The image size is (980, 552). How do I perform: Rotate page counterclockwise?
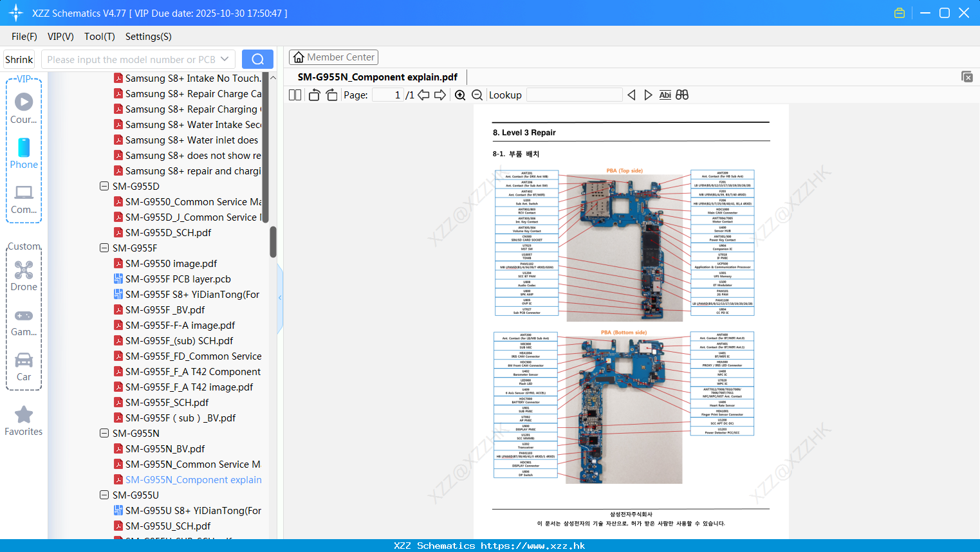click(314, 95)
